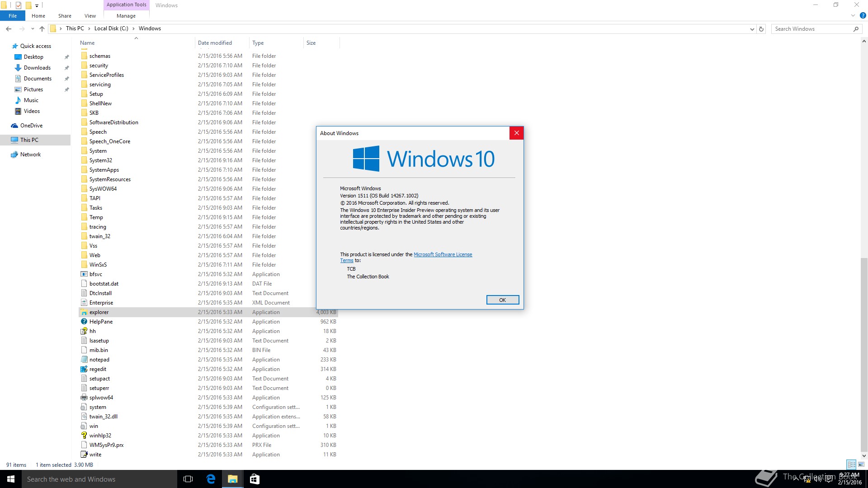Open the Windows Start menu
The height and width of the screenshot is (488, 868).
point(11,479)
